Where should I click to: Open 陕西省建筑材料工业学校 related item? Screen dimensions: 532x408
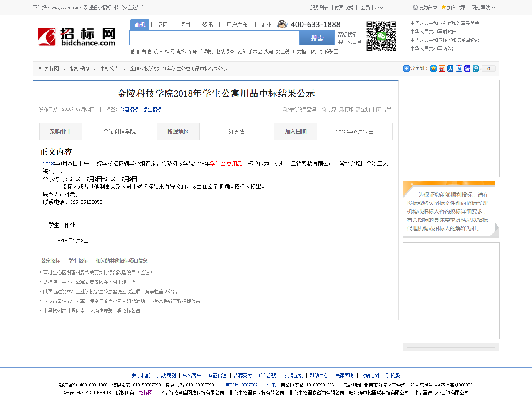tap(110, 291)
